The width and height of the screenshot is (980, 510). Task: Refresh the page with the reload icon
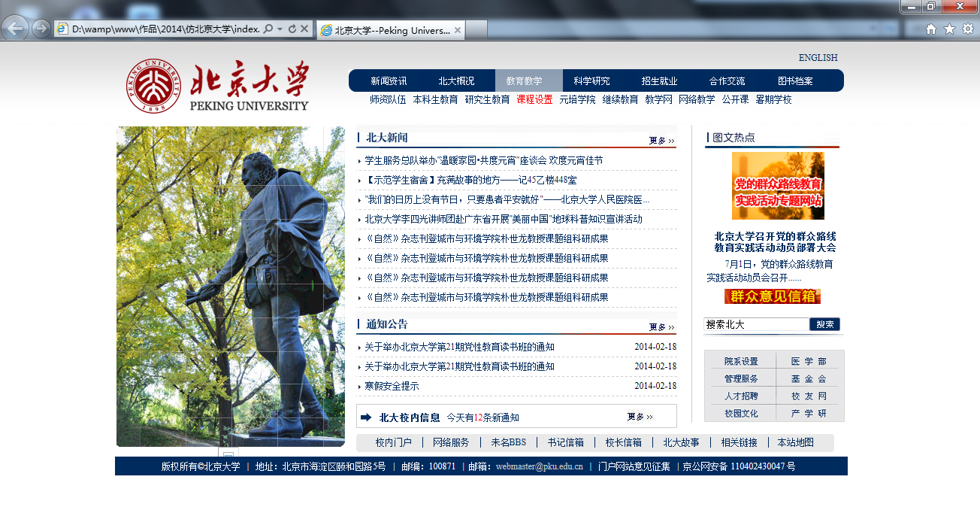(292, 29)
